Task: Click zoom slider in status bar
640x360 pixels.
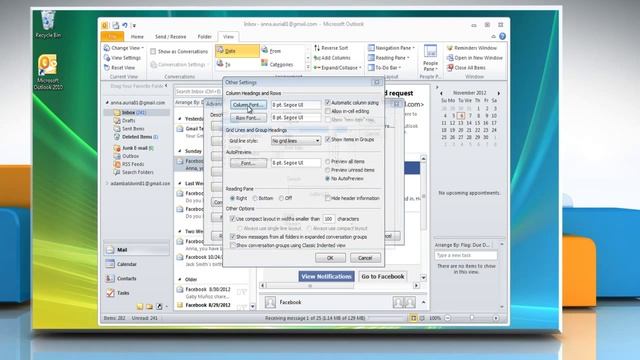Action: click(x=471, y=318)
